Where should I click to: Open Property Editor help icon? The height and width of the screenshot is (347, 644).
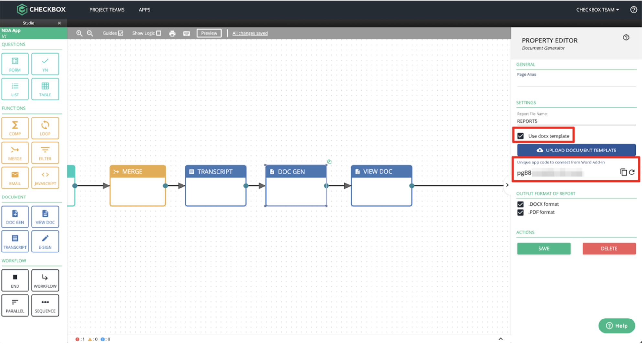coord(626,38)
